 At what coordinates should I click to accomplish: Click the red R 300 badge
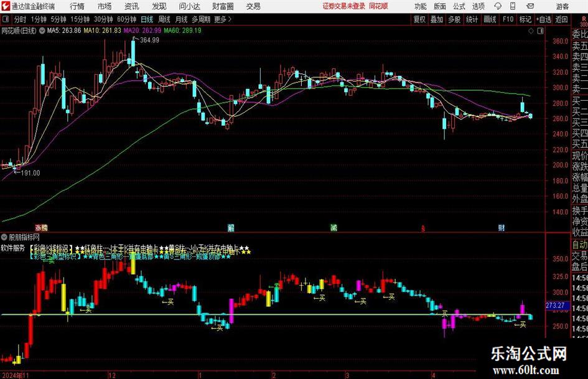[x=584, y=21]
